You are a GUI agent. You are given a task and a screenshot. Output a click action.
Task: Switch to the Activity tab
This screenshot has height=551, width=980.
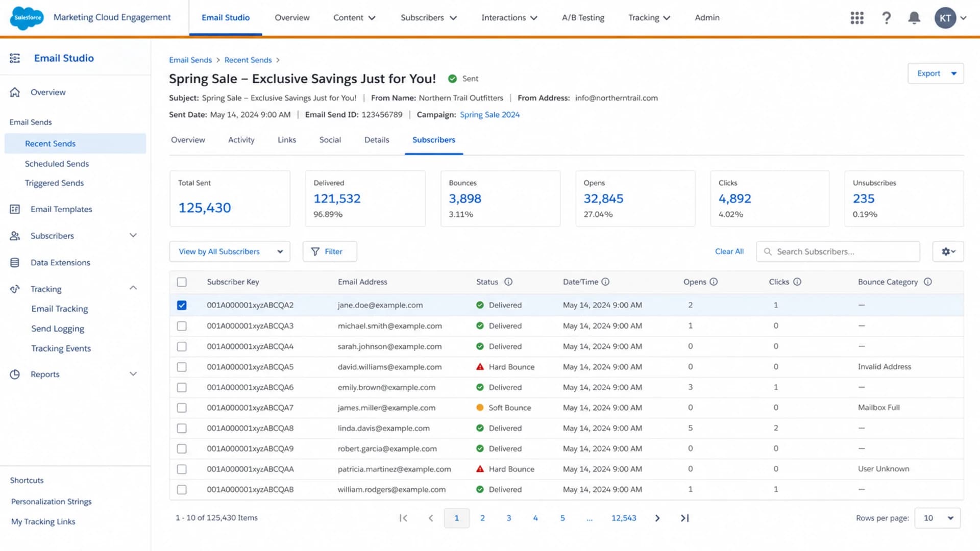(241, 140)
